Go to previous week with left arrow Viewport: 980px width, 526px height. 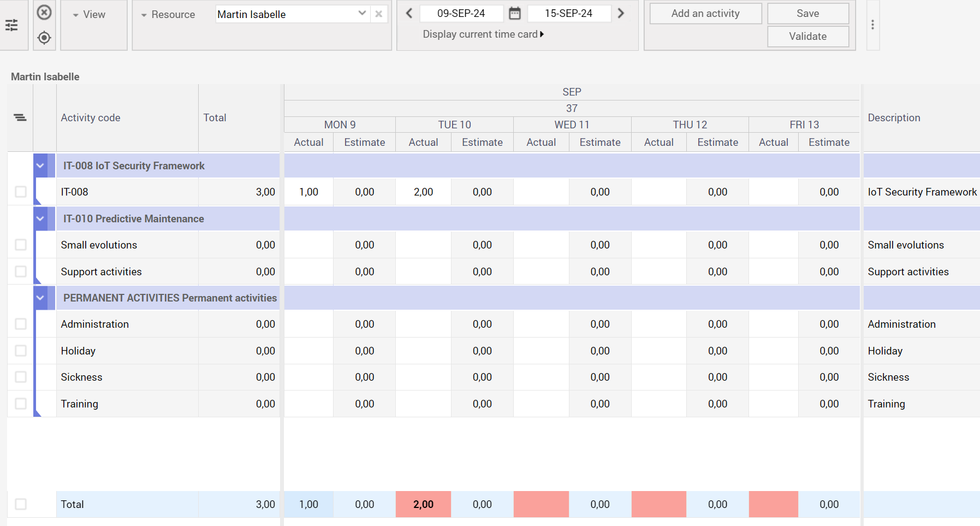(409, 13)
